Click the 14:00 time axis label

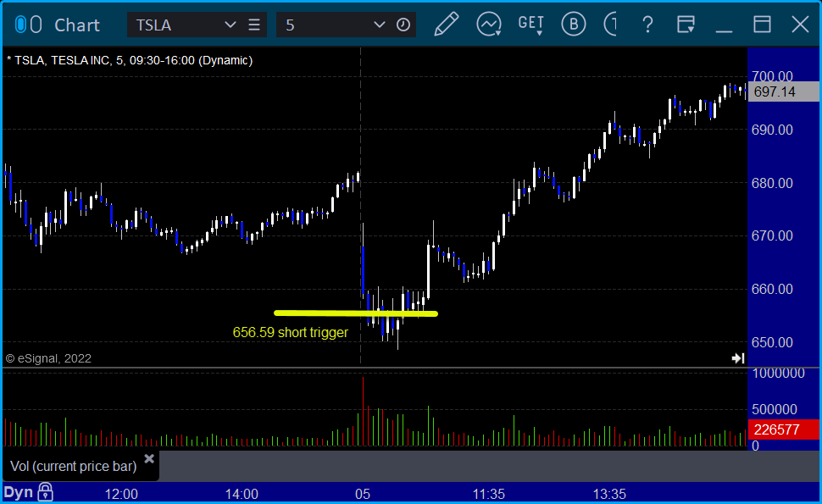click(242, 494)
